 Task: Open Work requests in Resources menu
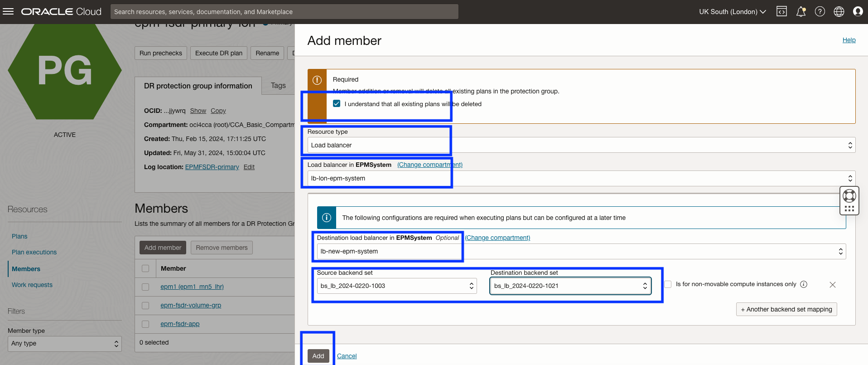(x=32, y=285)
